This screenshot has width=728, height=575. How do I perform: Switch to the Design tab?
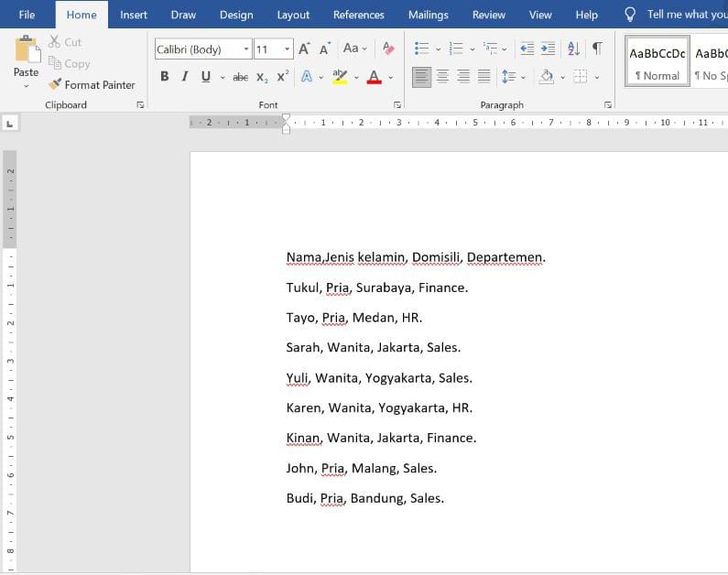pos(236,15)
